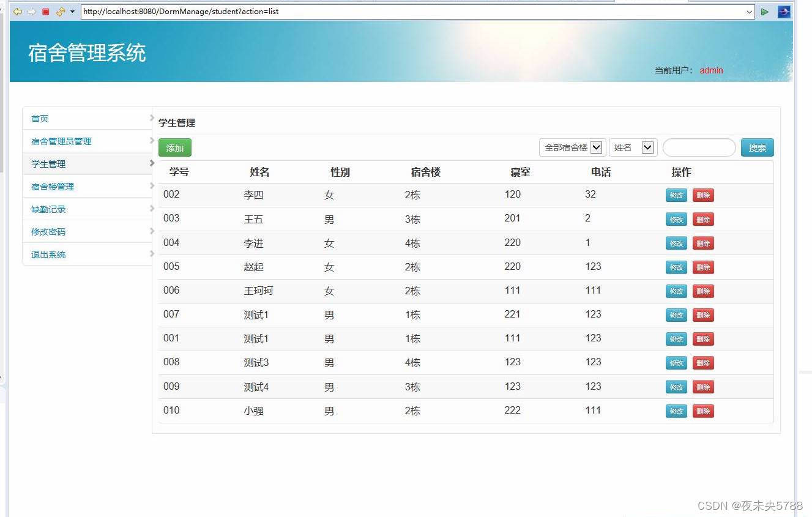Select 宿舍楼管理 in the sidebar
Screen dimensions: 812x517
tap(51, 187)
